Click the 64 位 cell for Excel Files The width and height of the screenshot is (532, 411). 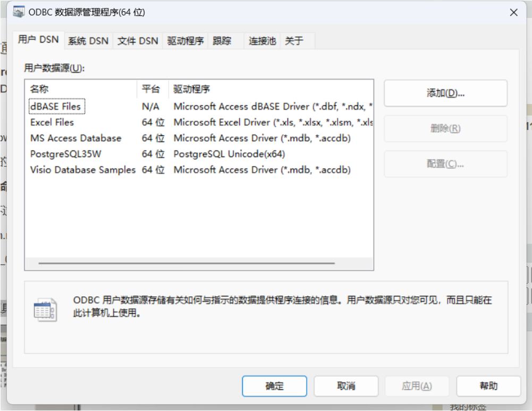click(153, 123)
